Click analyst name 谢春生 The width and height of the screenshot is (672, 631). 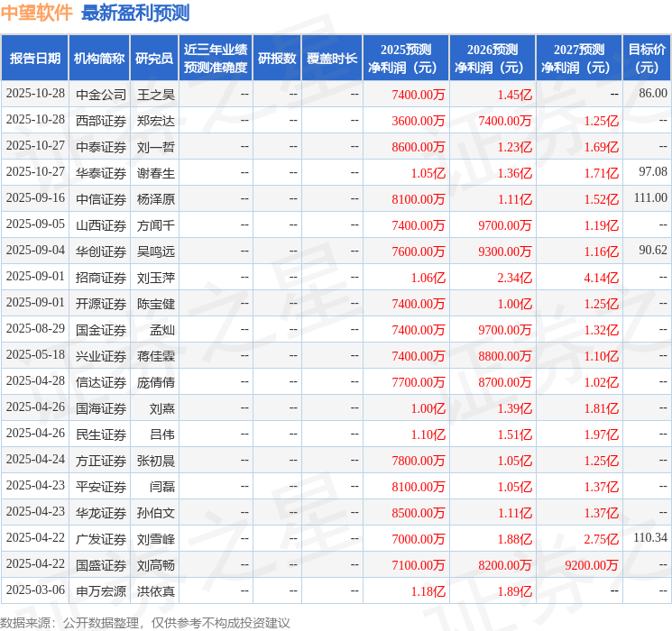(155, 173)
